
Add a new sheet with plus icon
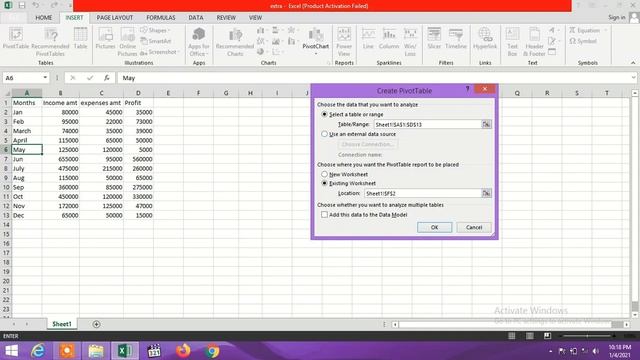pos(96,324)
